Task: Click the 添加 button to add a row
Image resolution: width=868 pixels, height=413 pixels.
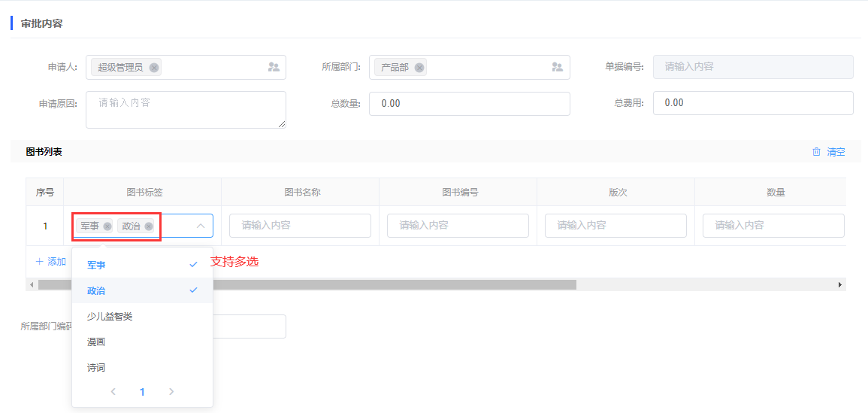Action: (51, 262)
